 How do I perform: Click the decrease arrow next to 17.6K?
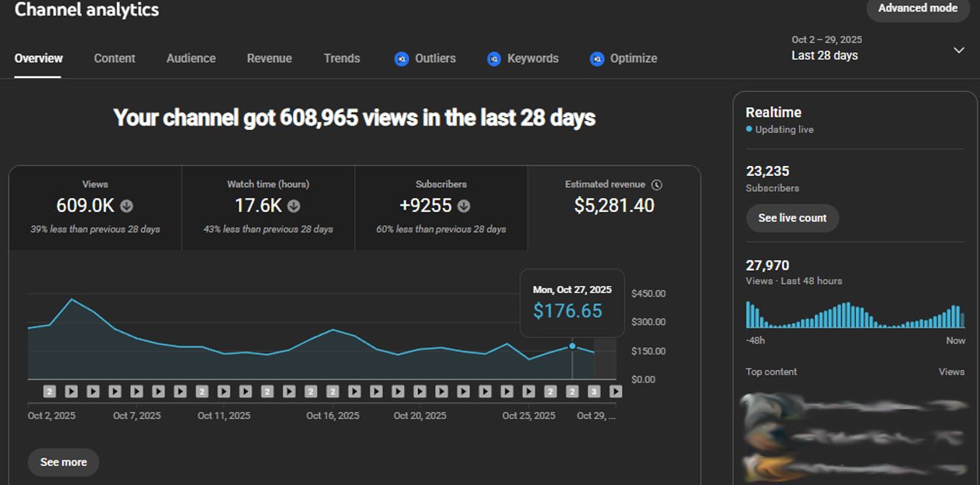[x=293, y=206]
